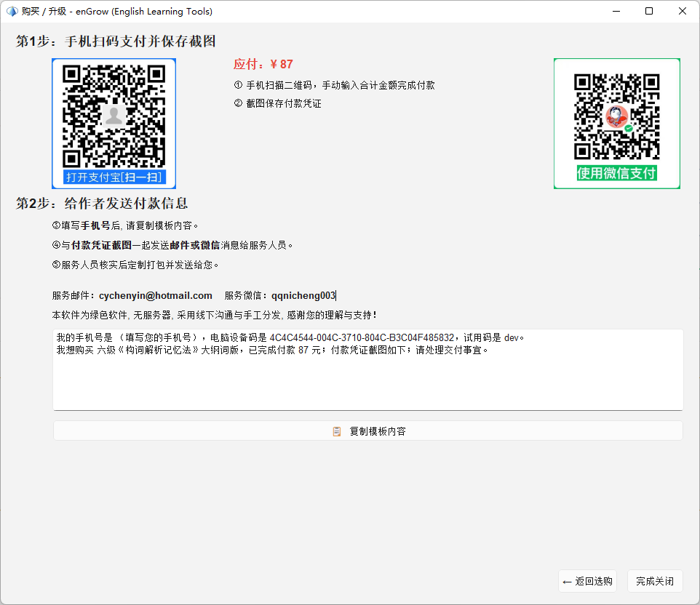Click the clipboard icon on copy template button
This screenshot has height=605, width=700.
[337, 431]
